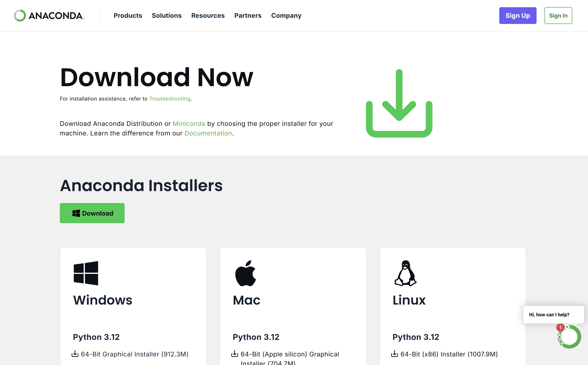The width and height of the screenshot is (588, 365).
Task: Expand the Resources navigation menu
Action: click(208, 16)
